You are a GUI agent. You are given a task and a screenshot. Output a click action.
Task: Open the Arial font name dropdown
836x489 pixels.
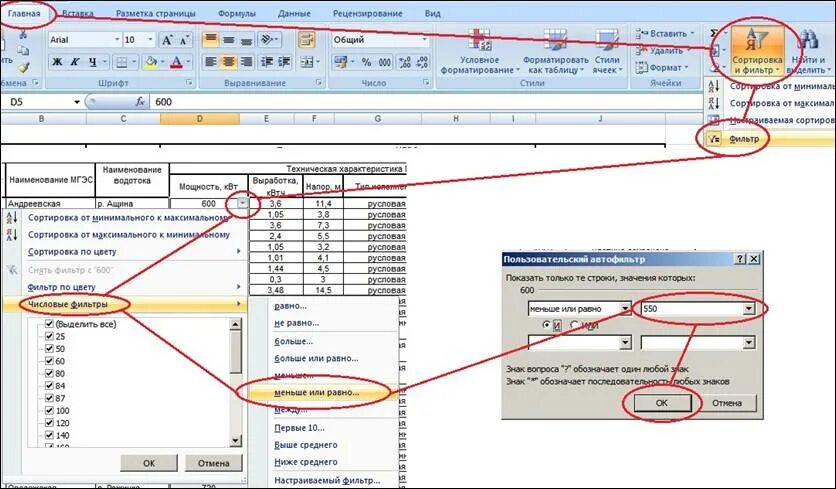(117, 40)
